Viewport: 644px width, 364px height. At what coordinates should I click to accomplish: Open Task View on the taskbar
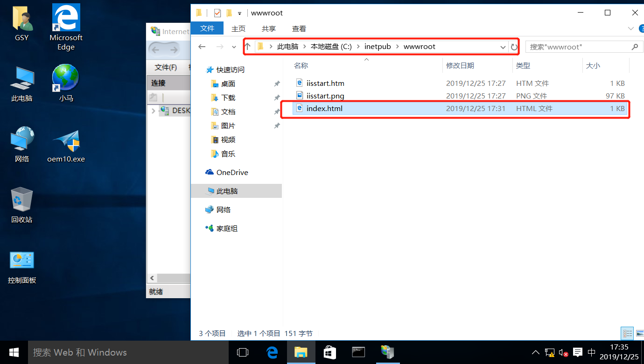(x=242, y=352)
